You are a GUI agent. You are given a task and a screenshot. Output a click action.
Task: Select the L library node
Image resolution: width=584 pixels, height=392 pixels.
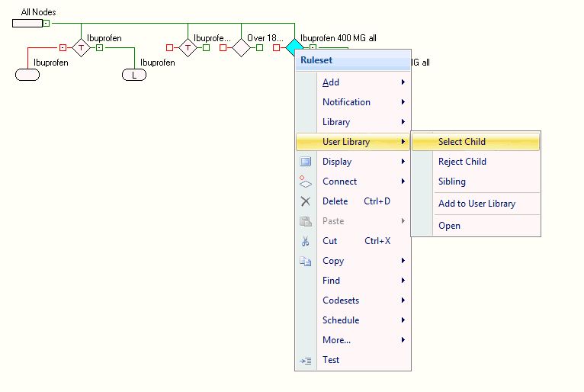coord(134,75)
